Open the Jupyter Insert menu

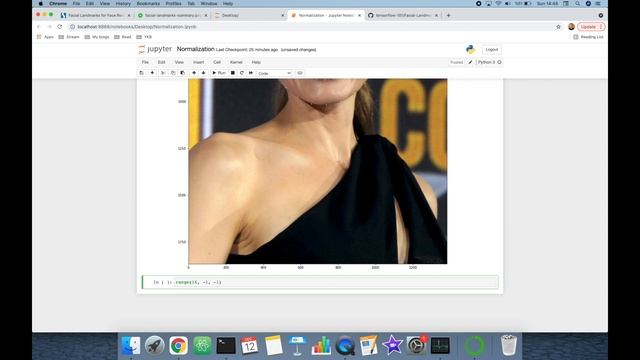(x=198, y=62)
